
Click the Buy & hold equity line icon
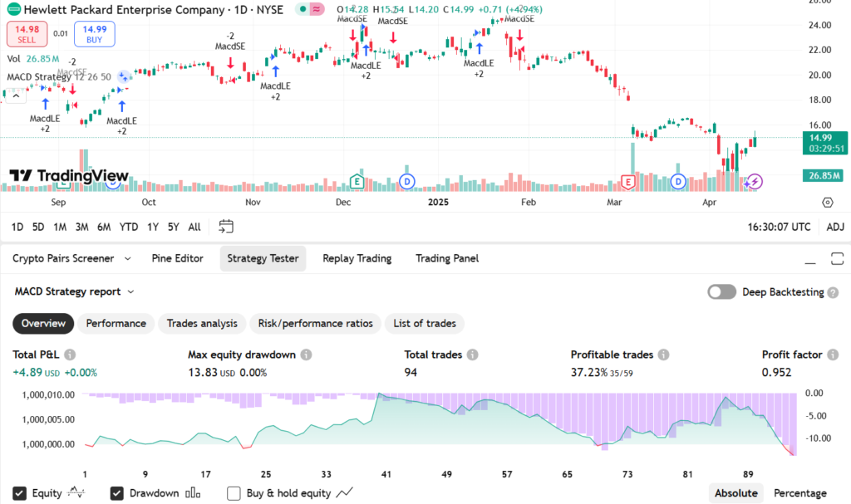click(x=345, y=492)
